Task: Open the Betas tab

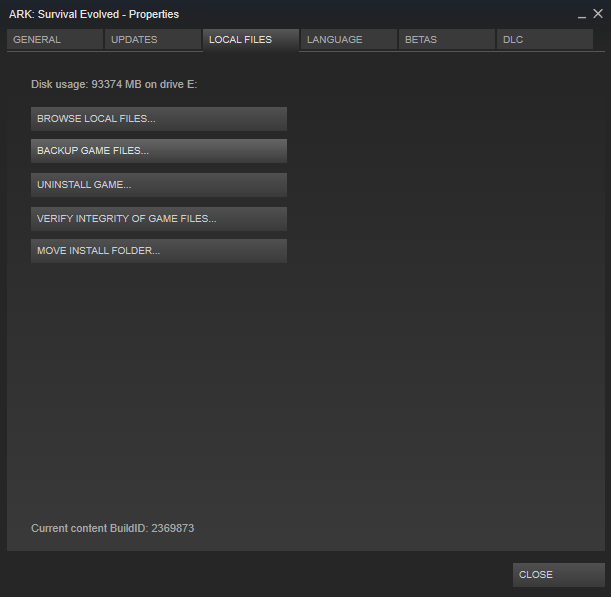Action: pos(447,39)
